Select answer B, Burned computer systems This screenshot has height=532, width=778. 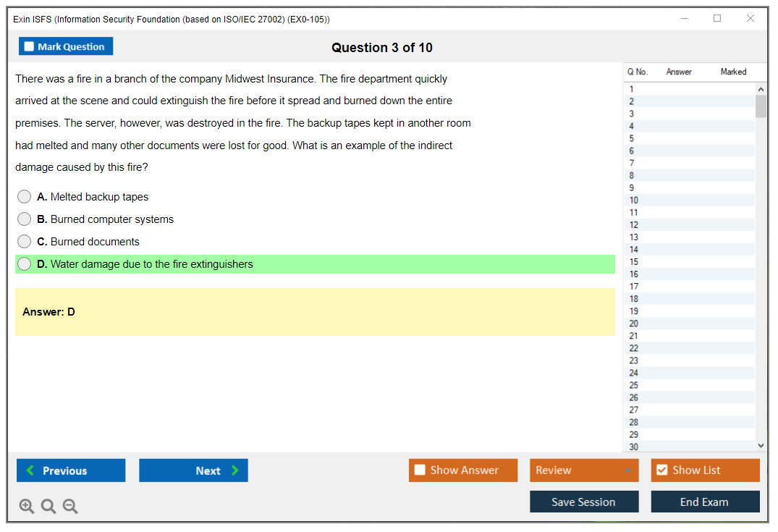(25, 219)
